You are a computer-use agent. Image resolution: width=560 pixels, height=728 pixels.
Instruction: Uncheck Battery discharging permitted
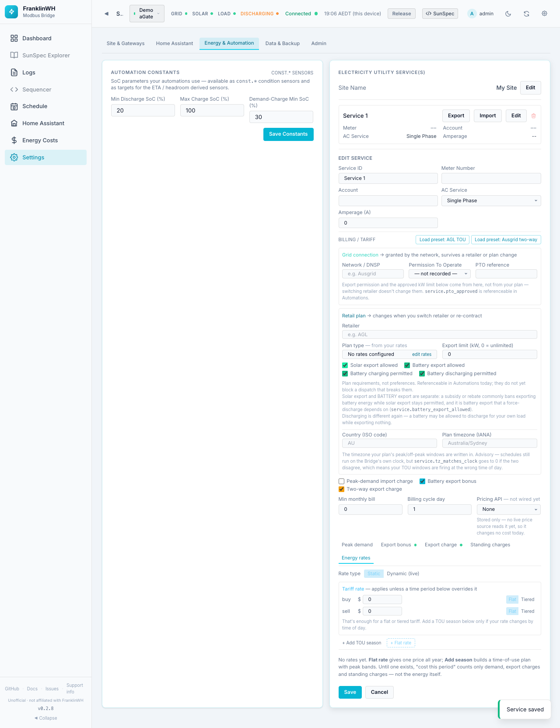[x=422, y=373]
